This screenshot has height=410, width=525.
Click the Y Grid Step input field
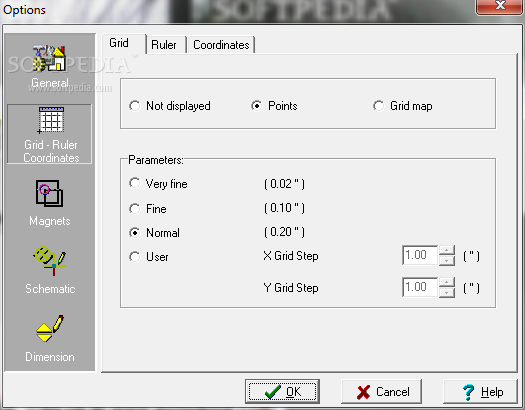tap(420, 287)
